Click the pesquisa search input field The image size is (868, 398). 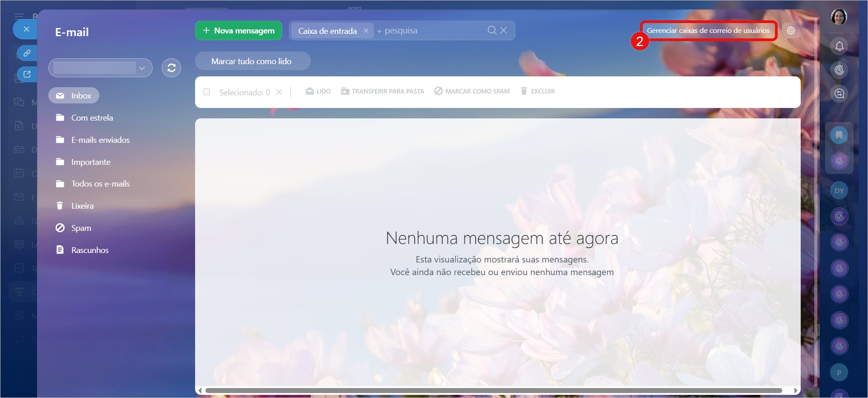pos(429,31)
